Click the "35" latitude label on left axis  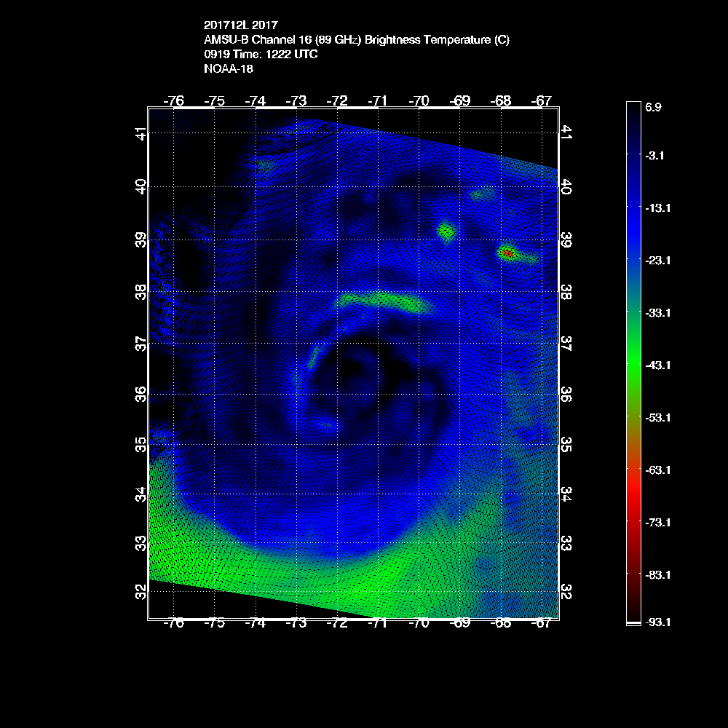141,444
